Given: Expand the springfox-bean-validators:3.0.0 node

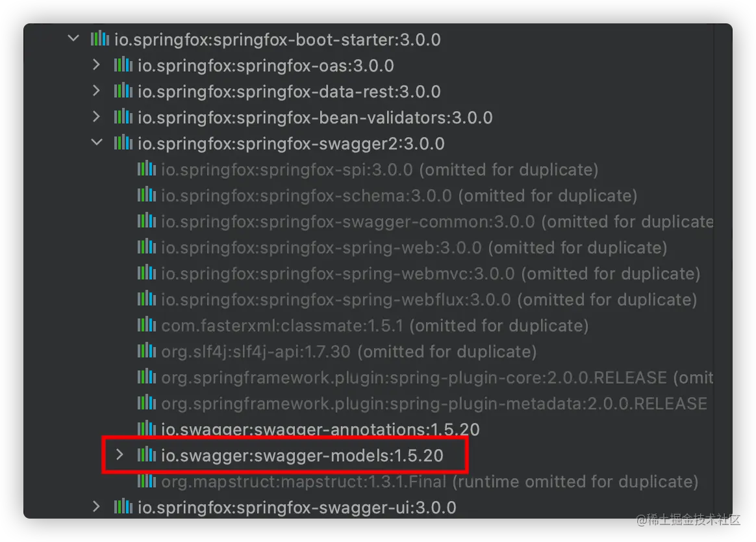Looking at the screenshot, I should tap(96, 117).
